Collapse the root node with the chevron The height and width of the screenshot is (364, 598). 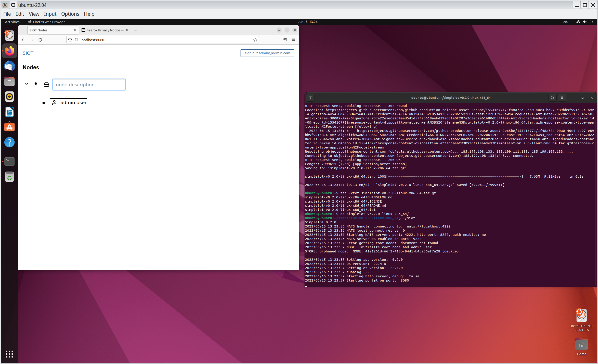point(27,83)
